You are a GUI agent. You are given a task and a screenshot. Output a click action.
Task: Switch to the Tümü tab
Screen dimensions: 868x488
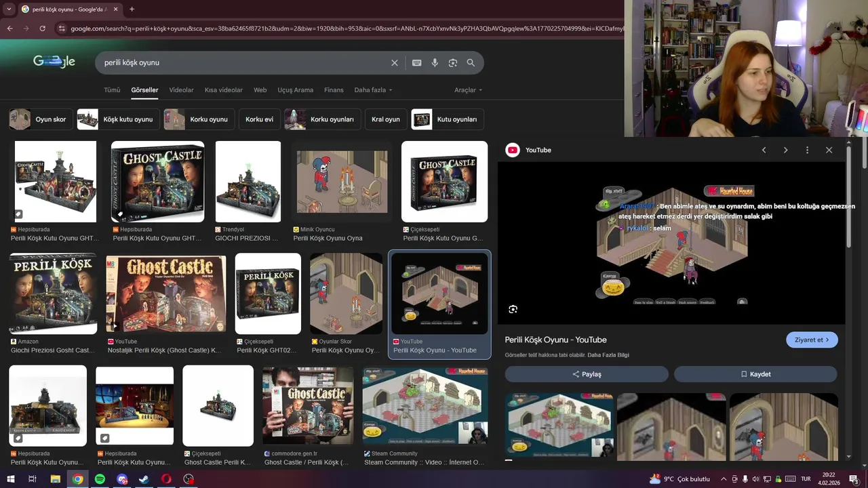pyautogui.click(x=112, y=90)
